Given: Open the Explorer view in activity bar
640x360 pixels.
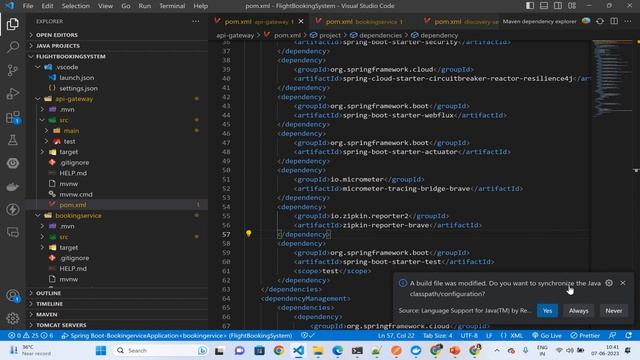Looking at the screenshot, I should pyautogui.click(x=13, y=24).
